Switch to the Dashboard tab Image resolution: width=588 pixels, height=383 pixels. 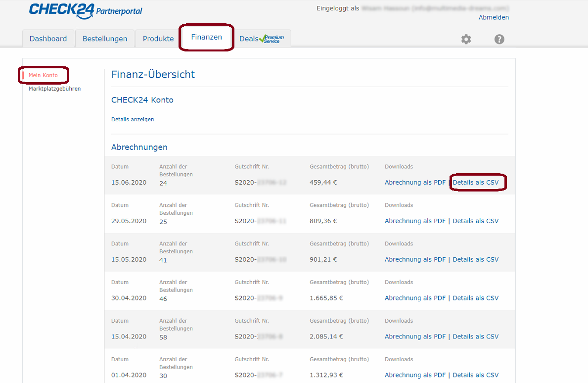pos(48,39)
